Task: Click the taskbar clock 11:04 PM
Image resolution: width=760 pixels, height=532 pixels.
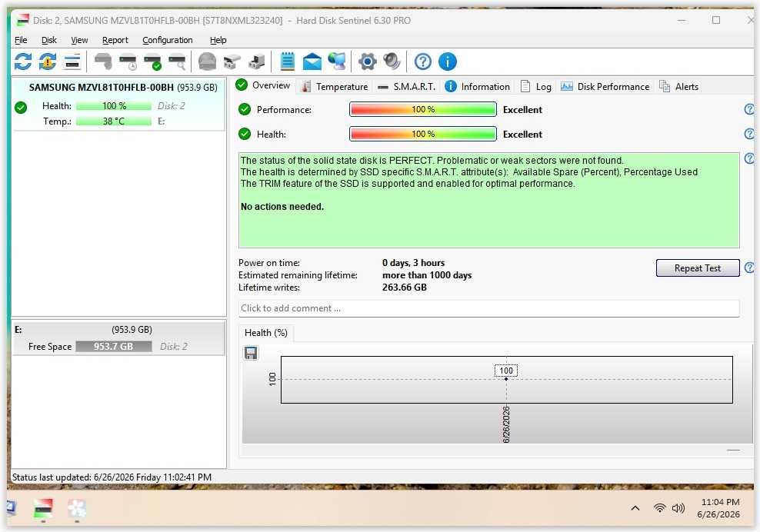Action: [x=720, y=502]
